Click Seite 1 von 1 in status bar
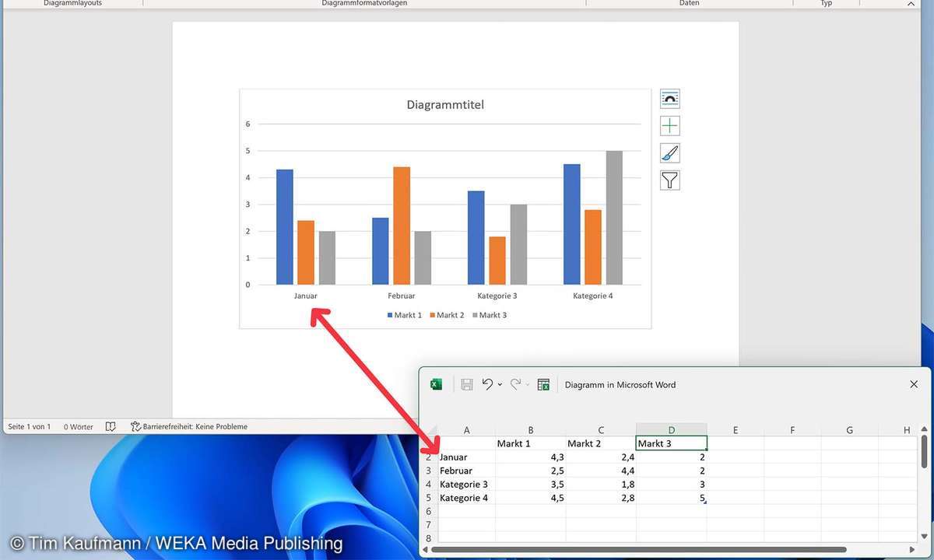934x560 pixels. click(x=29, y=426)
